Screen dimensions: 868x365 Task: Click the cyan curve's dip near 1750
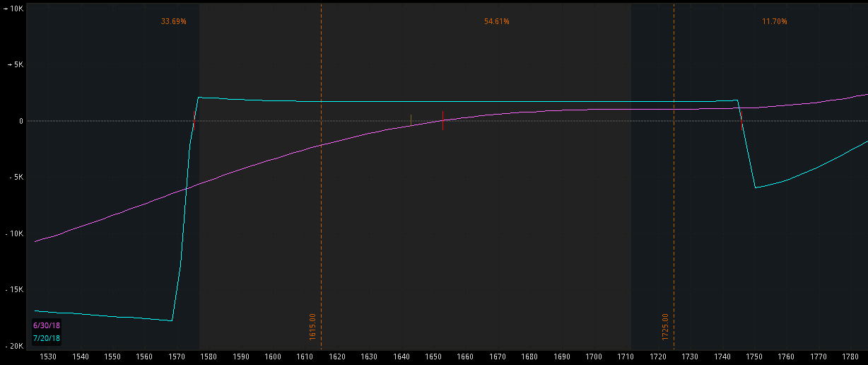pos(755,187)
